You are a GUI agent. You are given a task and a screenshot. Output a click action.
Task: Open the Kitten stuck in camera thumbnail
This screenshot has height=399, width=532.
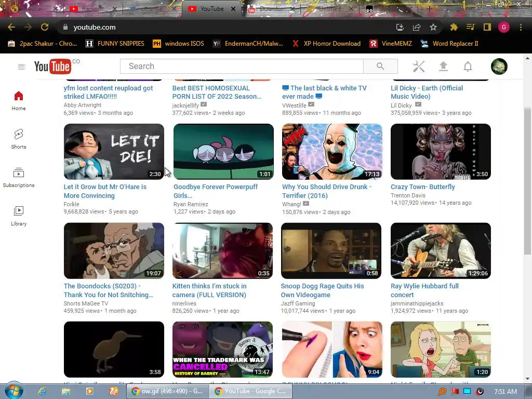pos(222,251)
